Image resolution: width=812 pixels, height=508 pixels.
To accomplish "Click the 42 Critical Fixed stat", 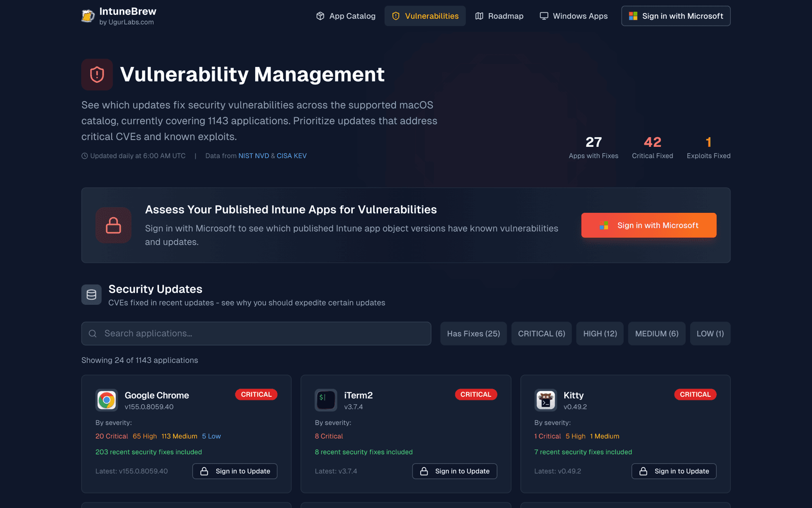I will 653,148.
